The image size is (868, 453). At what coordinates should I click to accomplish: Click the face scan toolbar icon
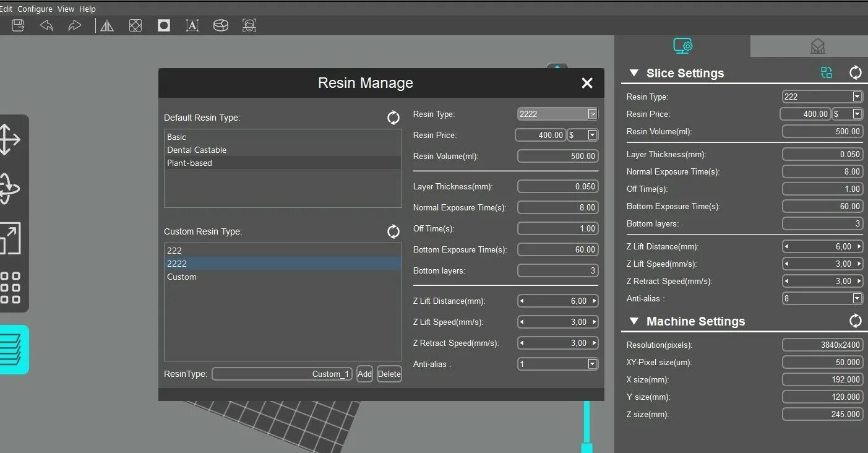coord(249,25)
